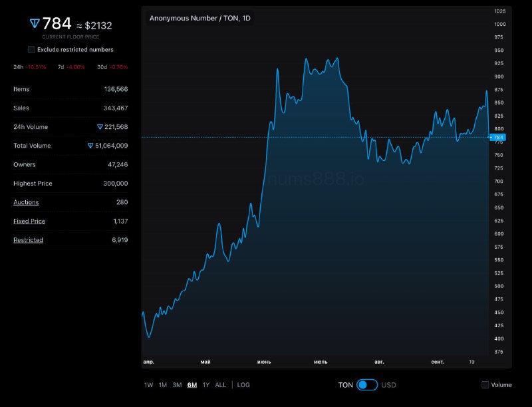
Task: Switch the TON/USD currency toggle
Action: pos(367,385)
